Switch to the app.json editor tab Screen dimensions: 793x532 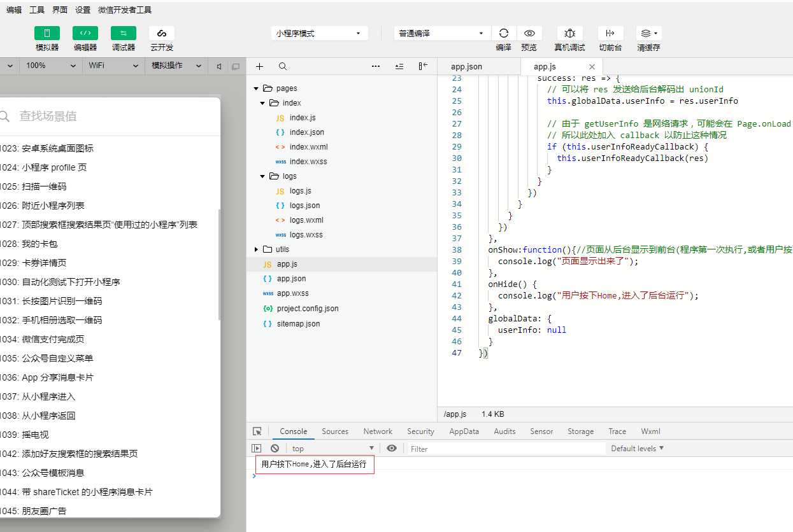466,66
